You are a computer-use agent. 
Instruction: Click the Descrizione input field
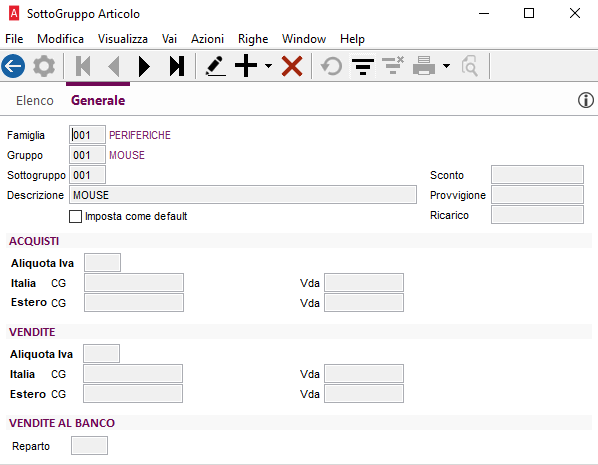(243, 195)
